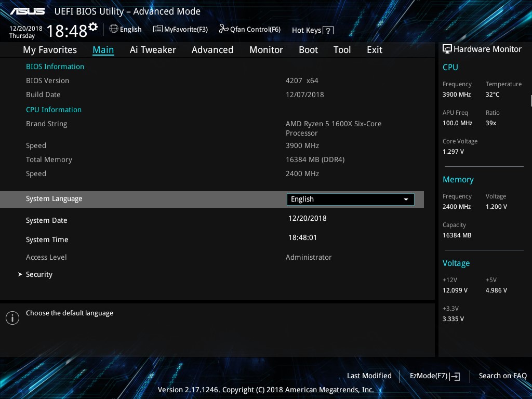Image resolution: width=532 pixels, height=399 pixels.
Task: Select the System Date value 12/20/2018
Action: pos(308,218)
